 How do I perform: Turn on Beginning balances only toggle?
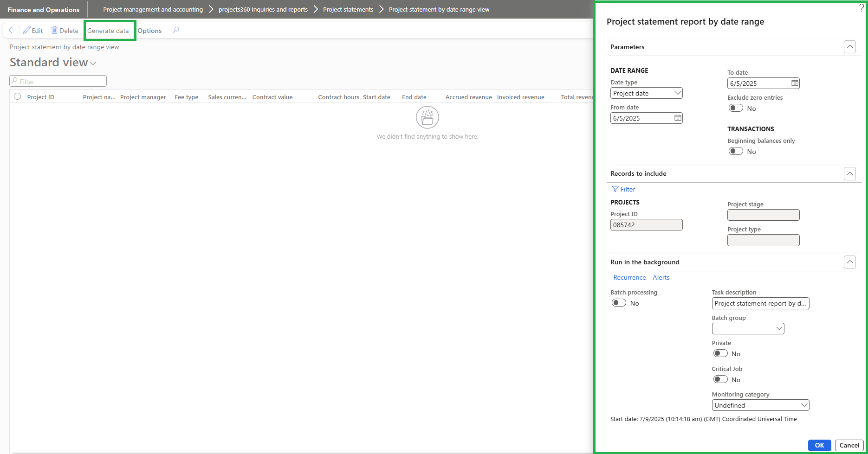(x=736, y=151)
